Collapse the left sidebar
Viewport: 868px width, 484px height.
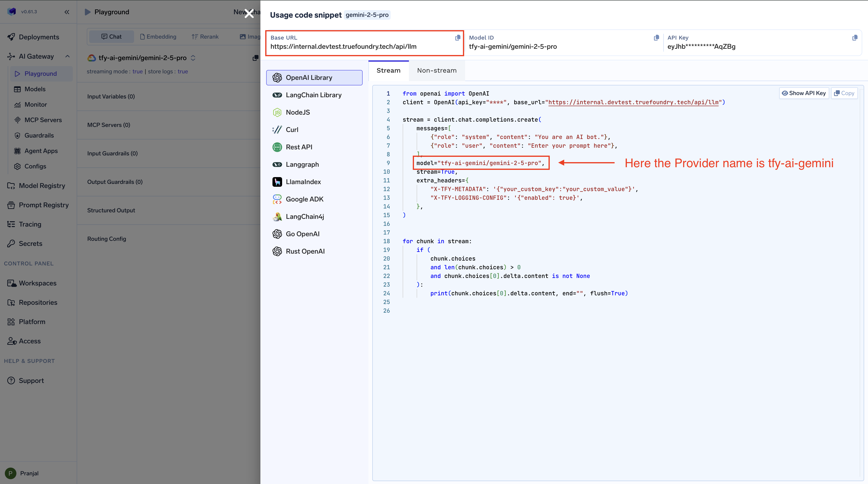pyautogui.click(x=67, y=12)
